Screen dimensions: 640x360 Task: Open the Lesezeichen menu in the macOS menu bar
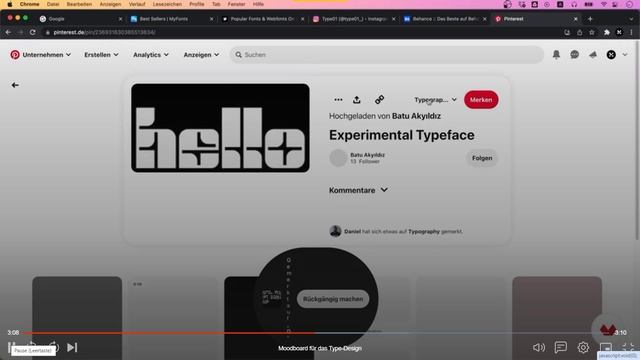167,4
